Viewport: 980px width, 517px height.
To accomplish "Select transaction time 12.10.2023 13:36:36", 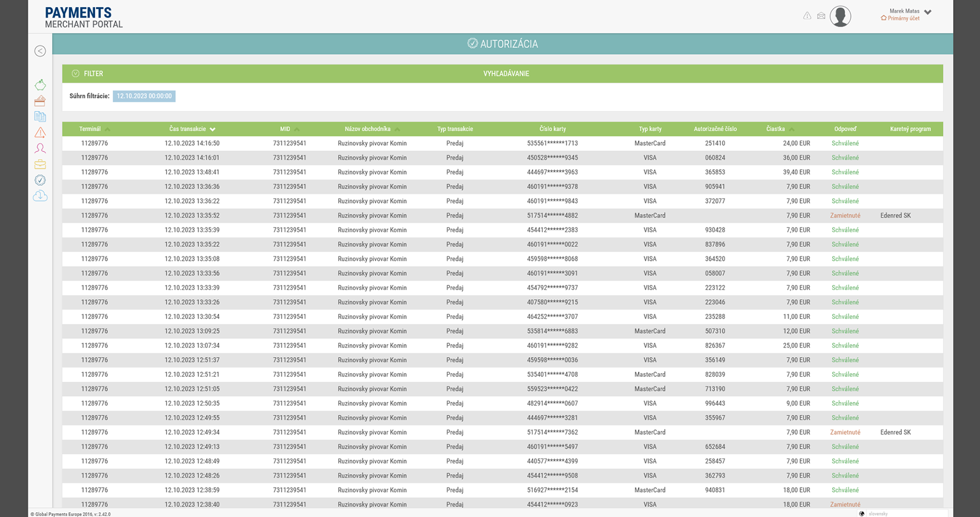I will [x=192, y=187].
